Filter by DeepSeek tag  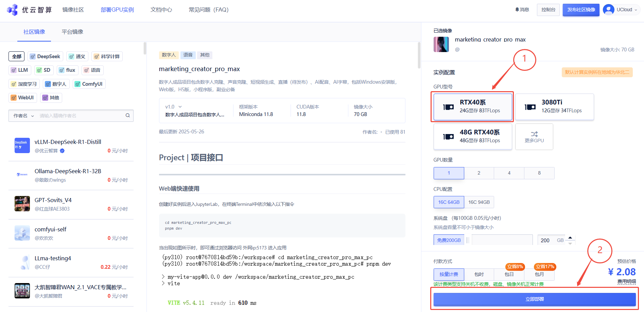coord(45,56)
